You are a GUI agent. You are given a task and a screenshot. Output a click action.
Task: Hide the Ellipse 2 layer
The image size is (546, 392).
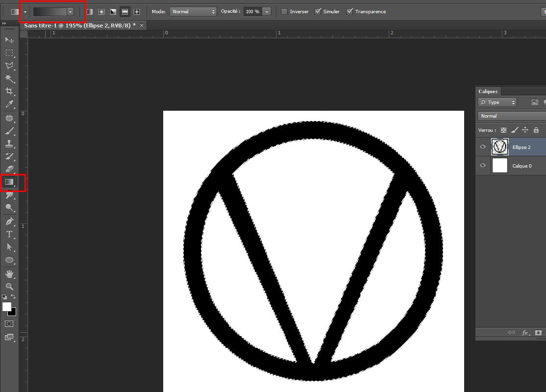pyautogui.click(x=483, y=147)
